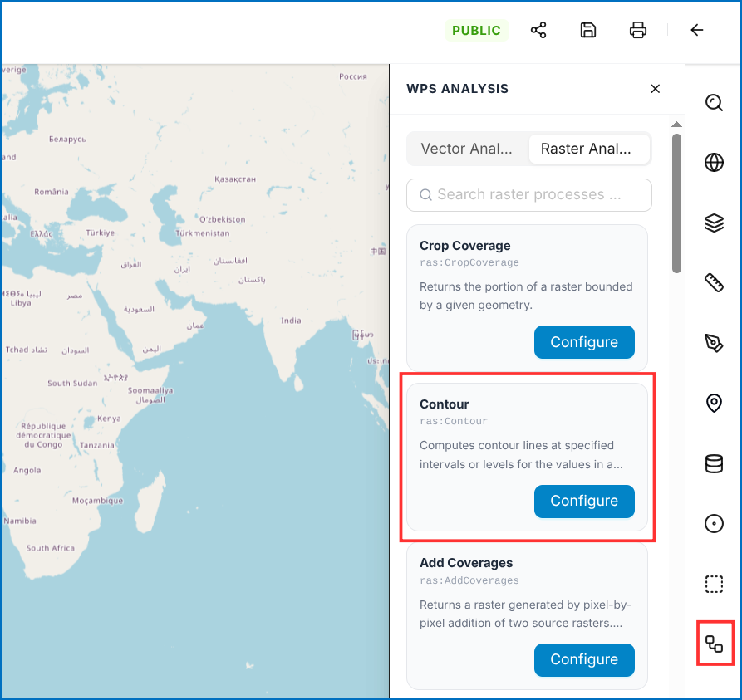The image size is (742, 700).
Task: Click the Search raster processes field
Action: point(529,195)
